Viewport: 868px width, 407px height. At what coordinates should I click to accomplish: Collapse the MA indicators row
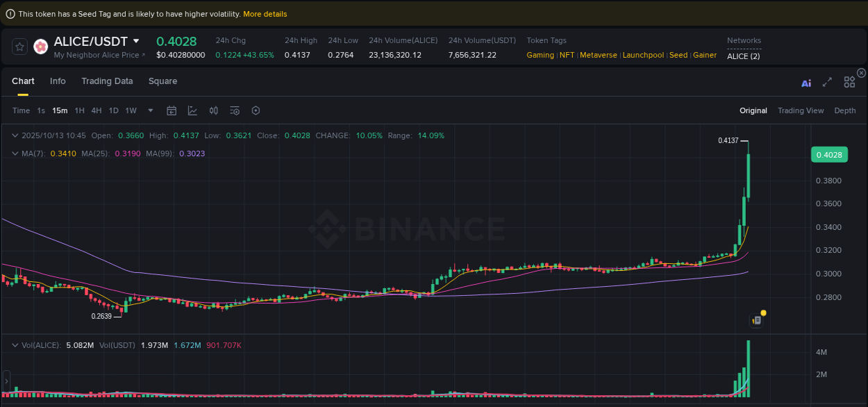15,152
